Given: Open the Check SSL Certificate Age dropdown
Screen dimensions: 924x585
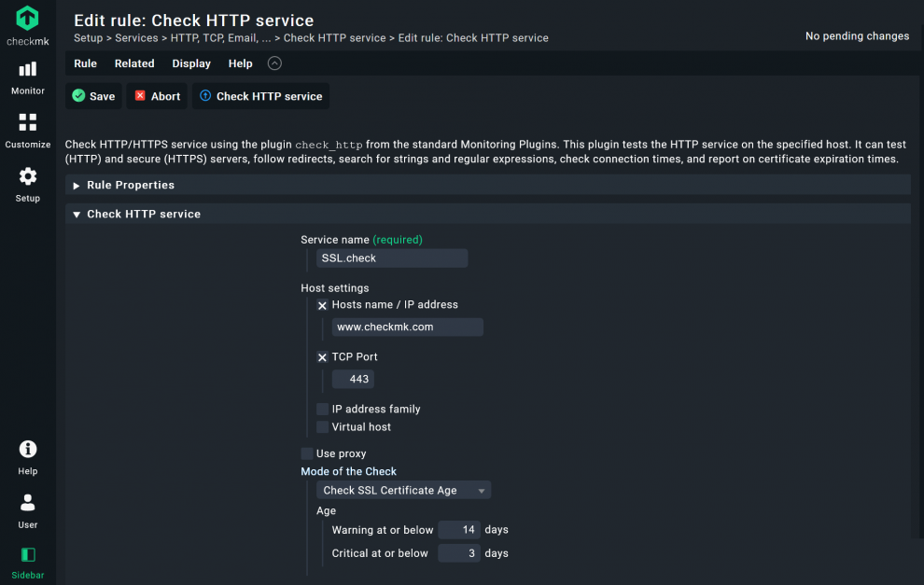Looking at the screenshot, I should click(404, 490).
